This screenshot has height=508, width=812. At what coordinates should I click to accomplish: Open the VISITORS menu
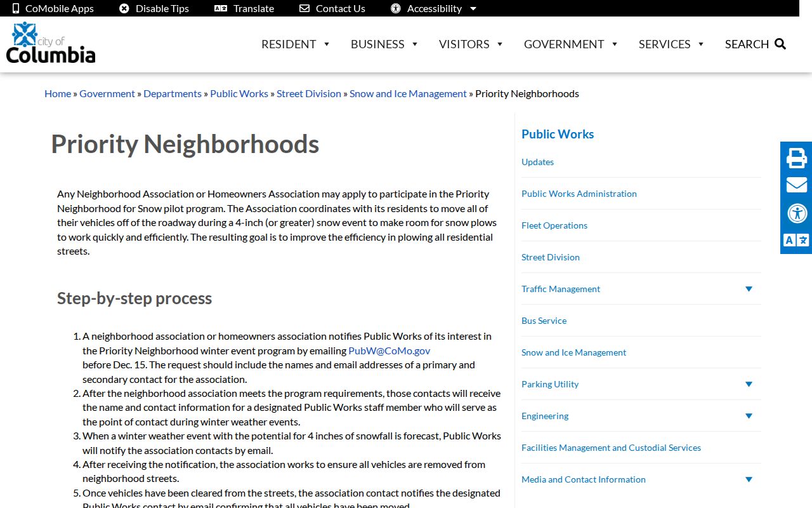click(471, 44)
